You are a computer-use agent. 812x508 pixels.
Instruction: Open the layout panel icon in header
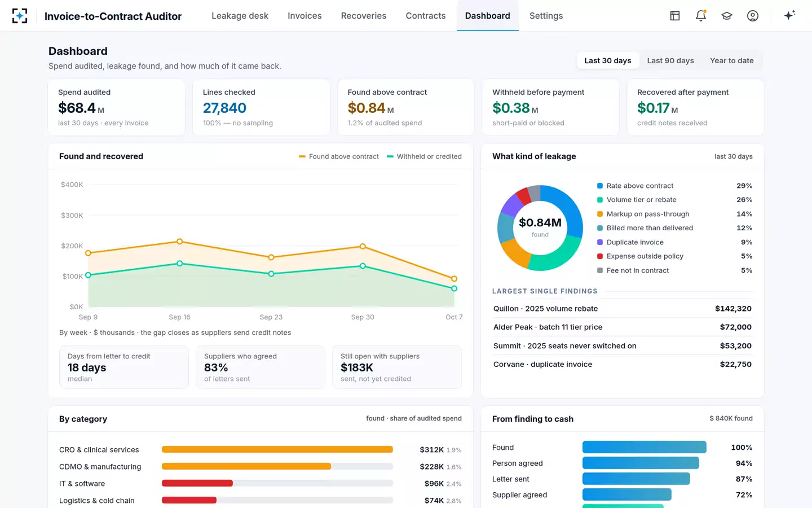coord(675,16)
